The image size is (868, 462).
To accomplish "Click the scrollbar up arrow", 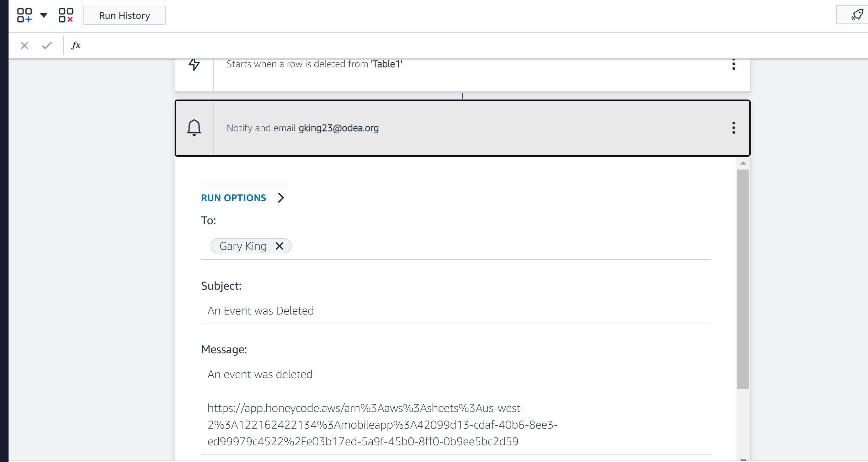I will tap(743, 163).
